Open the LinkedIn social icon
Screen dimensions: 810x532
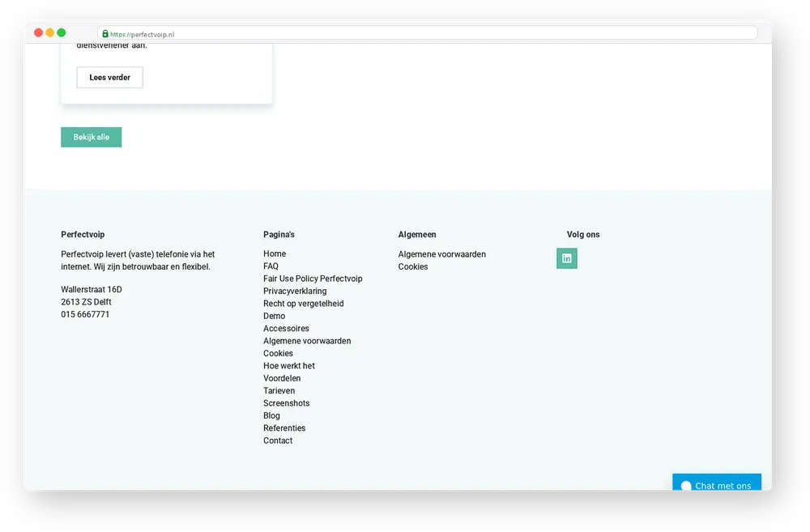[567, 258]
